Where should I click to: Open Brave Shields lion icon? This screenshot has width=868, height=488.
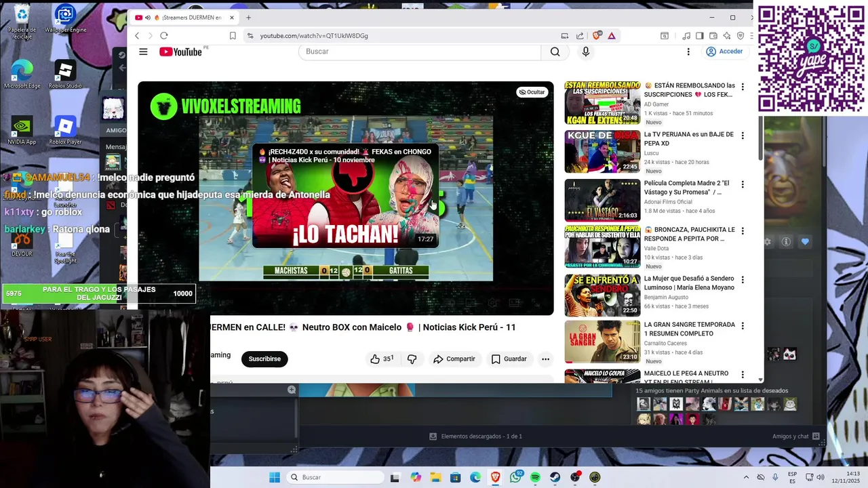point(597,35)
